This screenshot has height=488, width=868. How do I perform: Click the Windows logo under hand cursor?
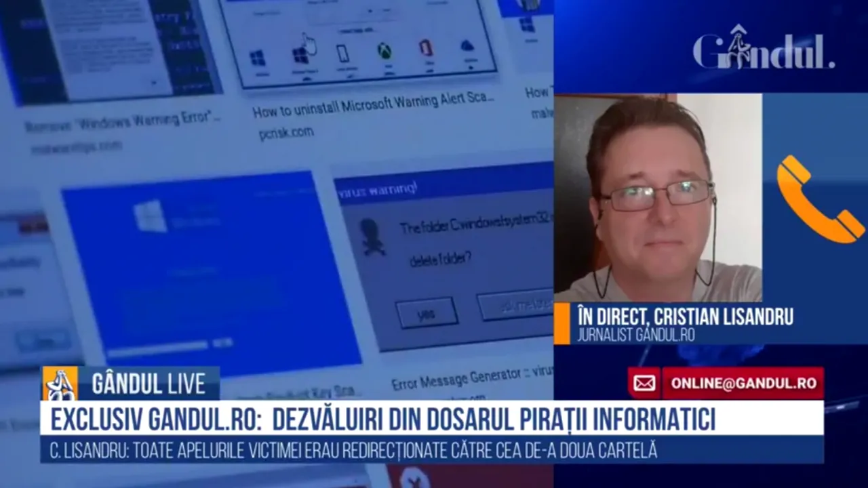(x=300, y=56)
